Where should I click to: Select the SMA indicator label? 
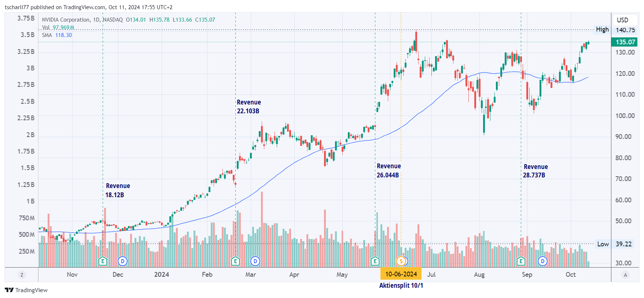coord(47,35)
